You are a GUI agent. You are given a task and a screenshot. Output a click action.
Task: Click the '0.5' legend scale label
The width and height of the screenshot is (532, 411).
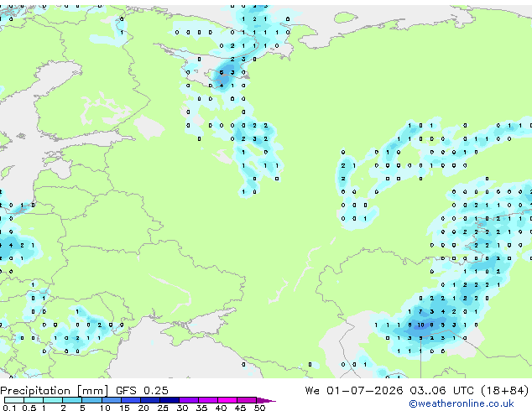(29, 408)
